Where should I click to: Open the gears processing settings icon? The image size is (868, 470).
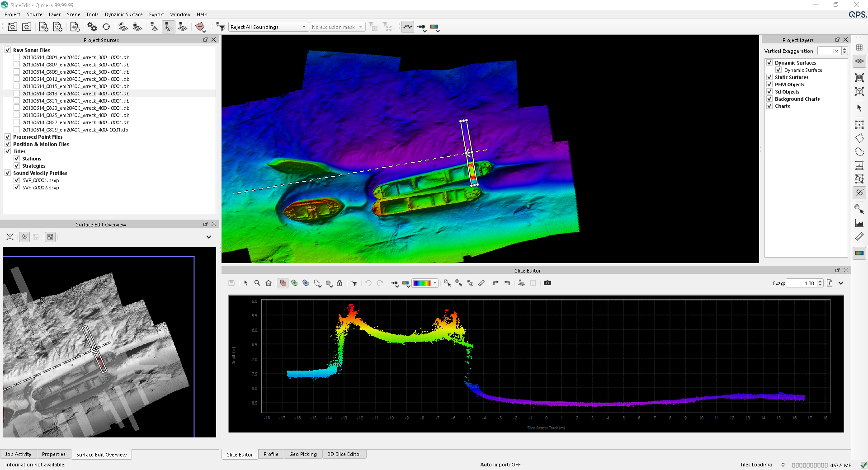[92, 27]
